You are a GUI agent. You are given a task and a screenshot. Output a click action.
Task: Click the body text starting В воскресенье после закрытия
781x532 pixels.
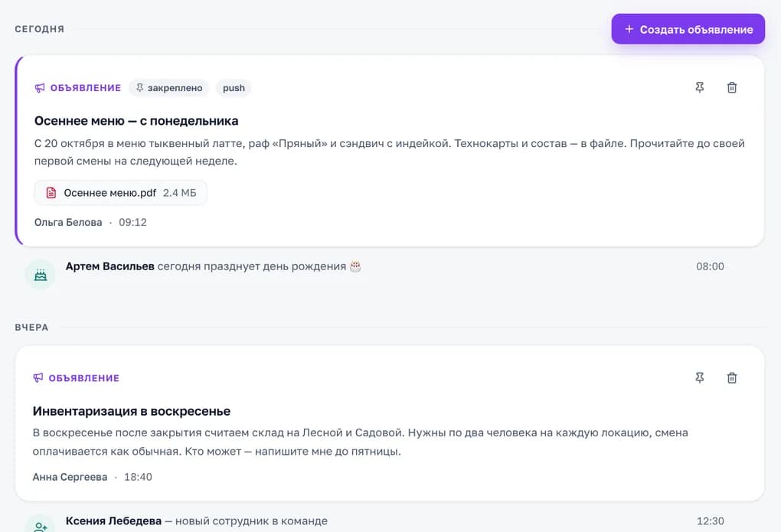click(360, 442)
